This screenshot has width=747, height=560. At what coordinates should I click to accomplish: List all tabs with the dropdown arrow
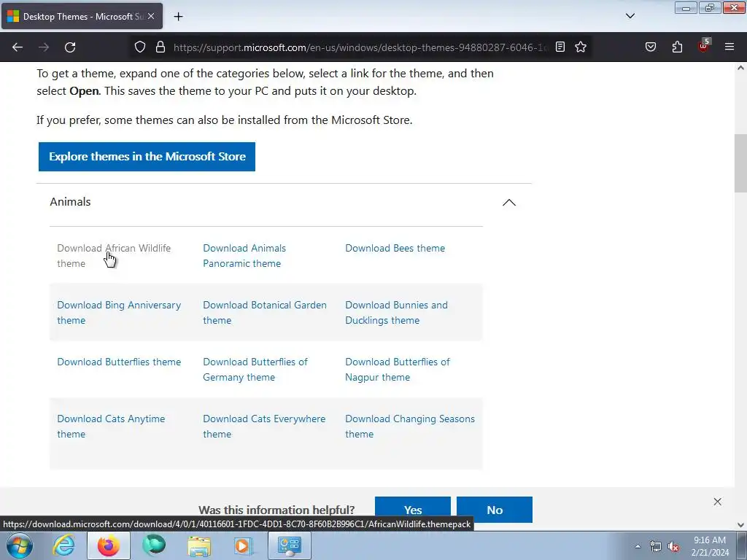point(630,16)
